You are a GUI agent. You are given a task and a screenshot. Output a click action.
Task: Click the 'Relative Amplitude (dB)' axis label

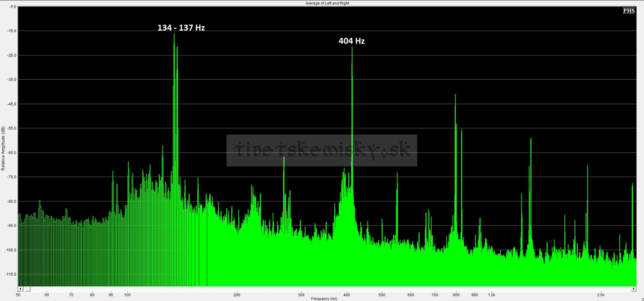pyautogui.click(x=3, y=148)
